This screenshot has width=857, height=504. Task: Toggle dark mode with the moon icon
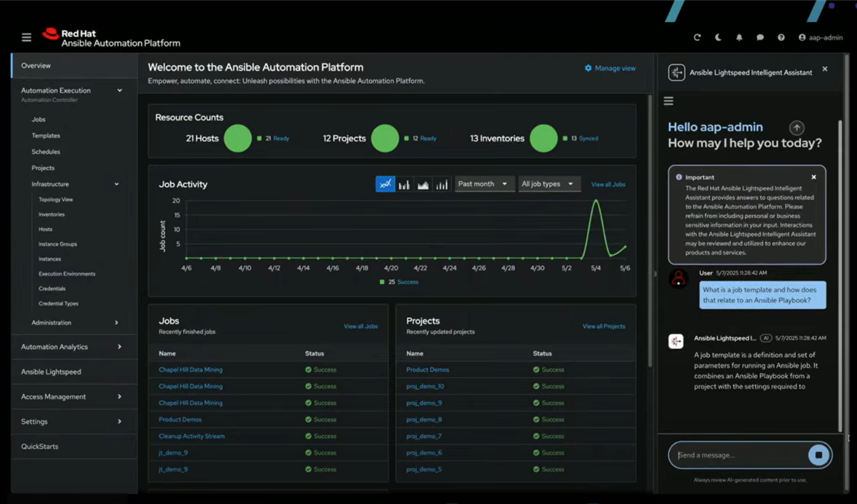718,38
